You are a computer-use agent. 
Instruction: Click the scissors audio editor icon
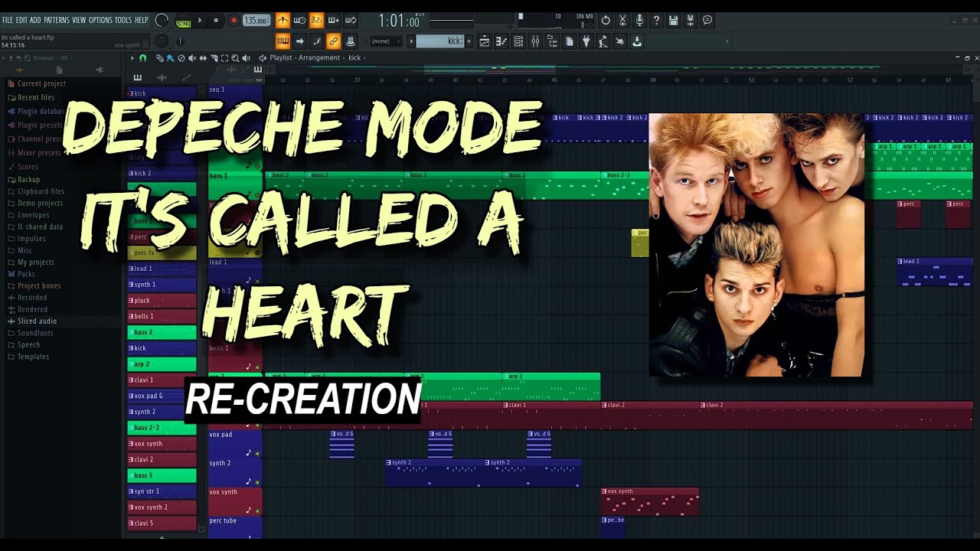[x=622, y=21]
